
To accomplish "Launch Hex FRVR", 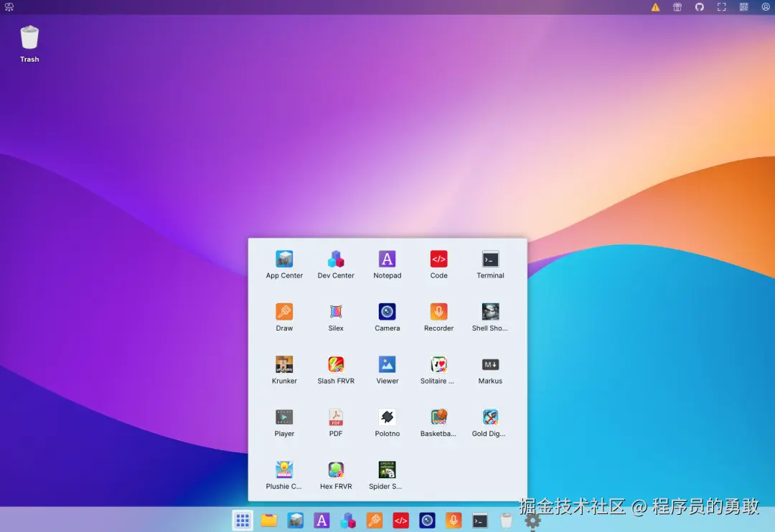I will [x=336, y=475].
